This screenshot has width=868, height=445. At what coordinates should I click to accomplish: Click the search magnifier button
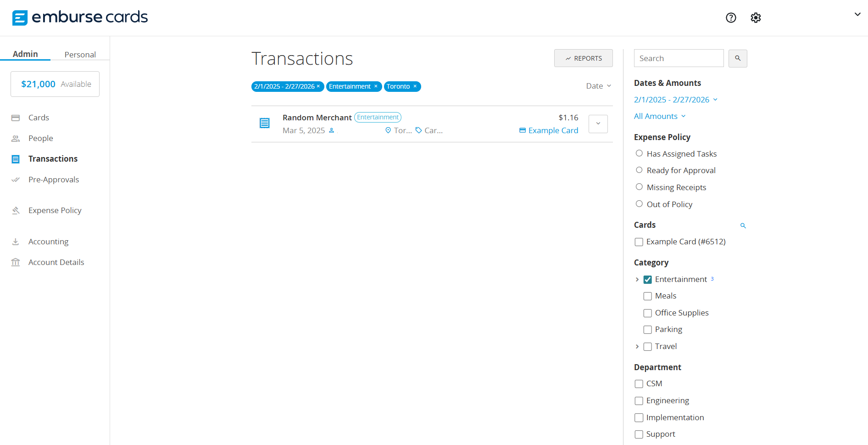pyautogui.click(x=738, y=58)
